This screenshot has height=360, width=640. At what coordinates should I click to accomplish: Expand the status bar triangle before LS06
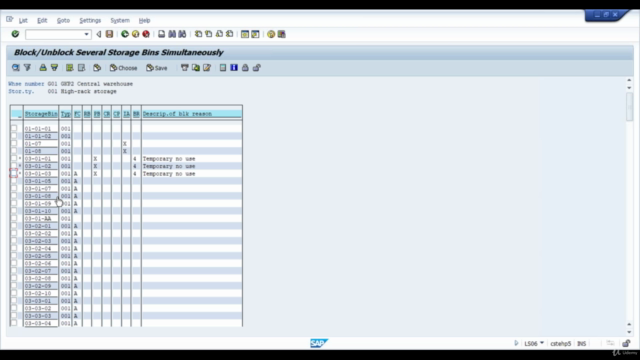point(516,343)
